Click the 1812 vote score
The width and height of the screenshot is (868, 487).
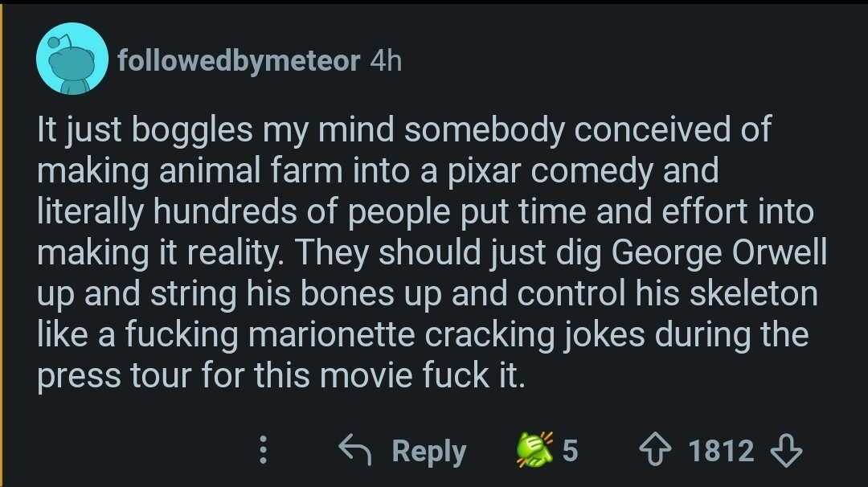721,451
